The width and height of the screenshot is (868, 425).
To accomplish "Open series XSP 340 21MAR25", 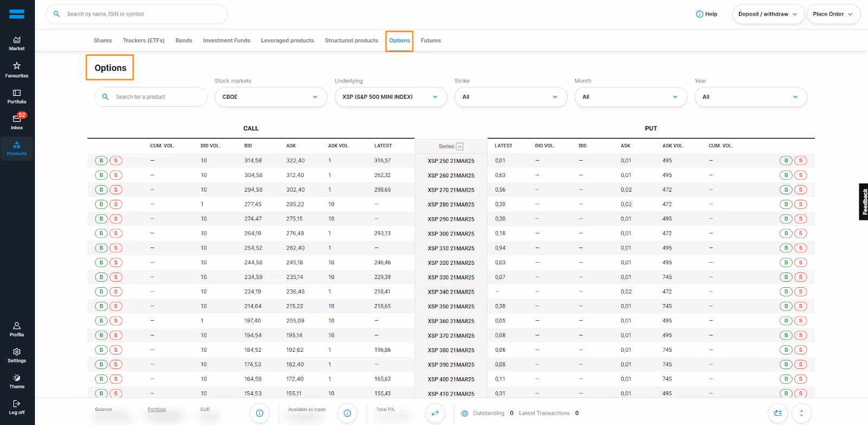I will (451, 292).
